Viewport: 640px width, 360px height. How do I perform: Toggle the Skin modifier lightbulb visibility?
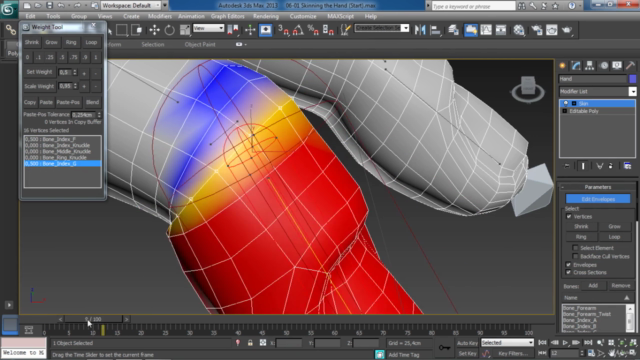click(x=566, y=103)
